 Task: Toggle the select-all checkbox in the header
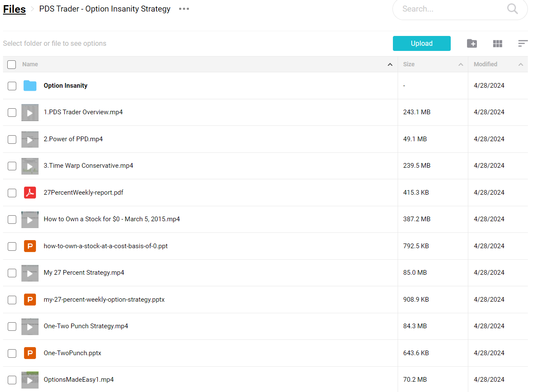pos(12,65)
